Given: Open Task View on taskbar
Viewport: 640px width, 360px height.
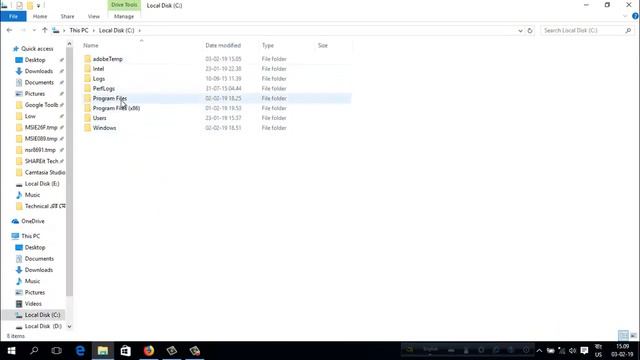Looking at the screenshot, I should pos(57,351).
